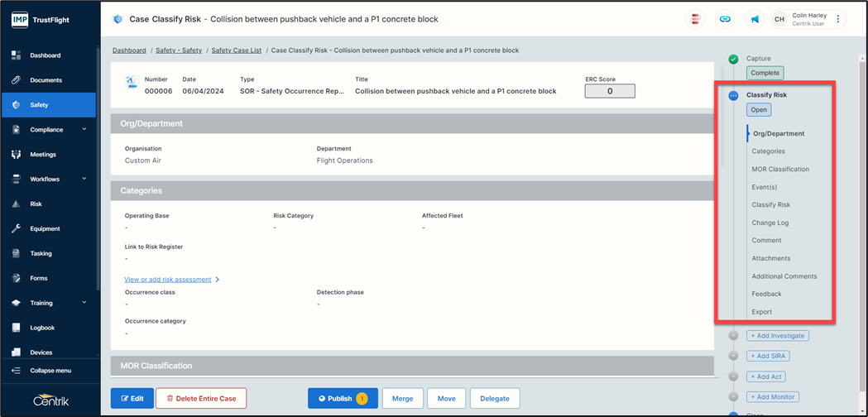This screenshot has height=417, width=868.
Task: Click the blue Edit button
Action: (132, 399)
